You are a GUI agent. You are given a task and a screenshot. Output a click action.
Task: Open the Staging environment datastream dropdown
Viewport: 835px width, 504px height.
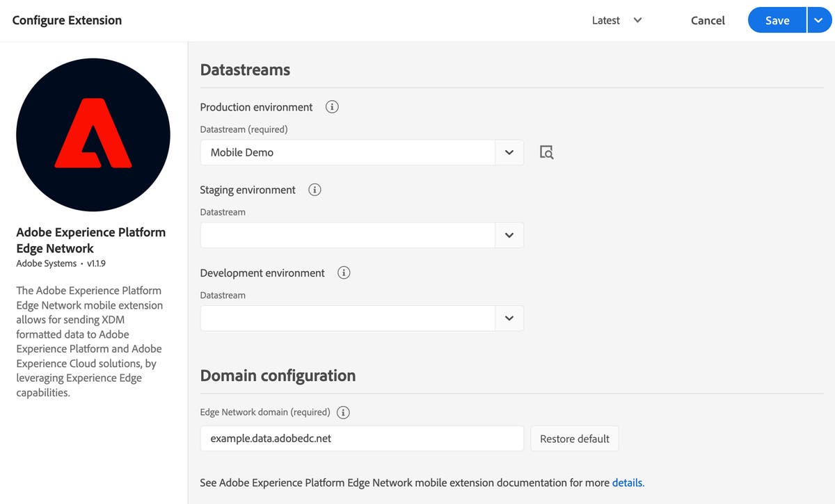(509, 235)
